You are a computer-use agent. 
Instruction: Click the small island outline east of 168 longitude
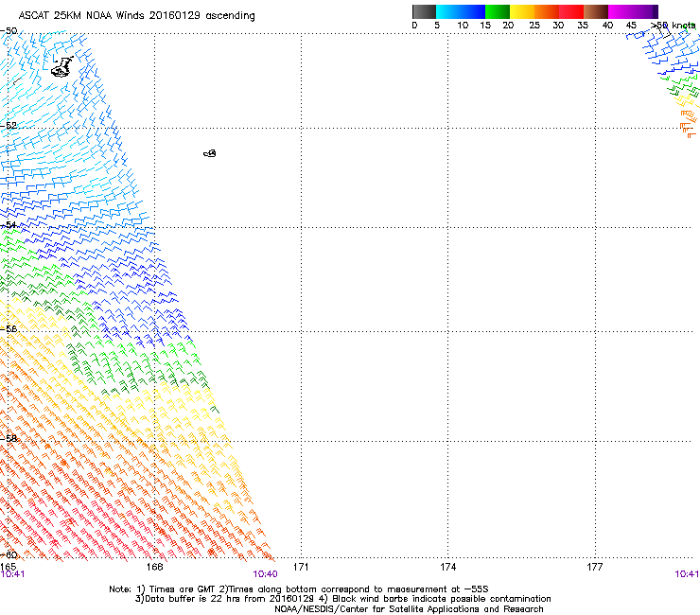tap(210, 153)
